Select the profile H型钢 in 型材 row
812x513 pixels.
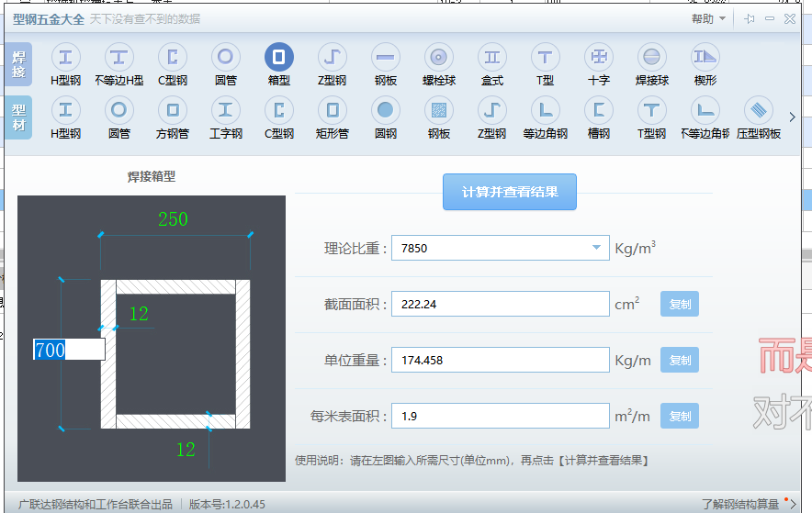pyautogui.click(x=66, y=110)
